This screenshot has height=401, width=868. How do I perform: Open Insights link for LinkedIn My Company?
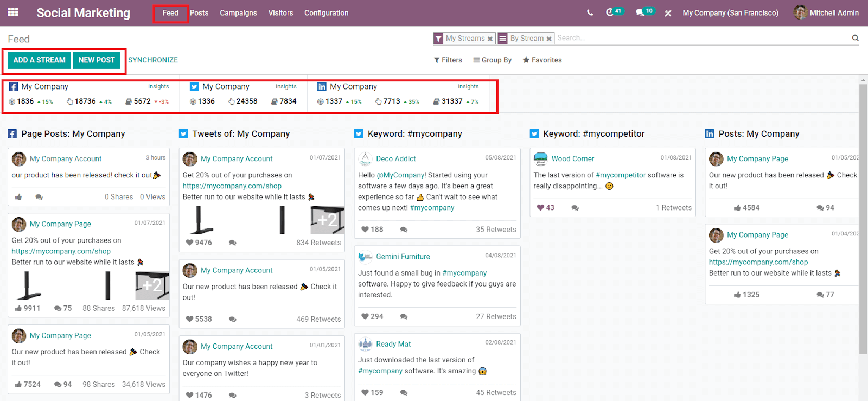click(x=468, y=86)
